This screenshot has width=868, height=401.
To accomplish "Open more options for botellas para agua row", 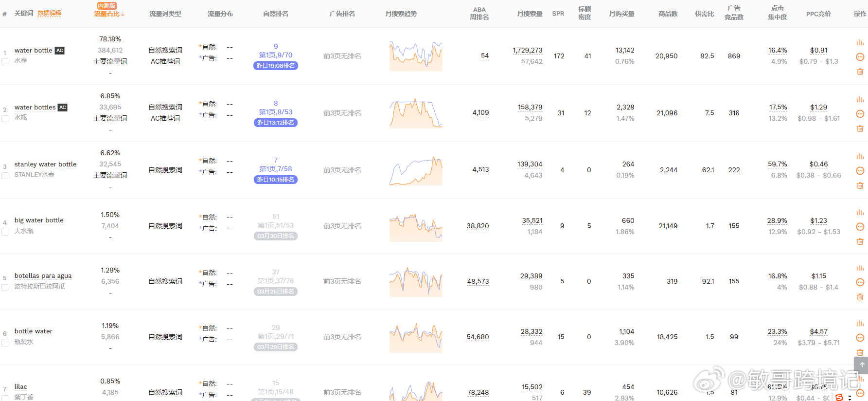I will 860,282.
